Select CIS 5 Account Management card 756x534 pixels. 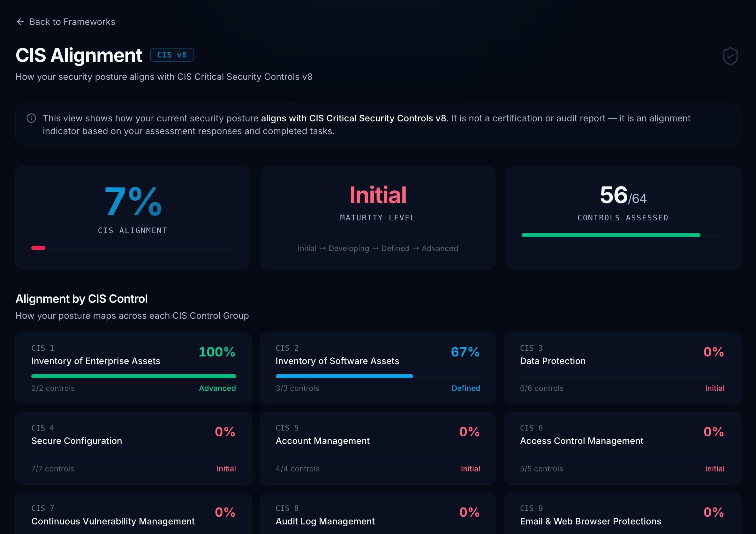[x=378, y=448]
